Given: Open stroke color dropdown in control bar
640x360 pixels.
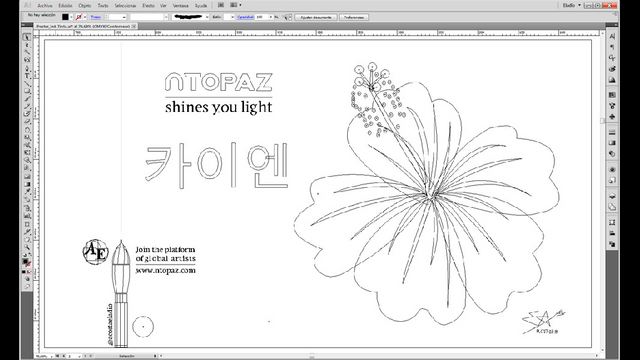Looking at the screenshot, I should pos(85,17).
